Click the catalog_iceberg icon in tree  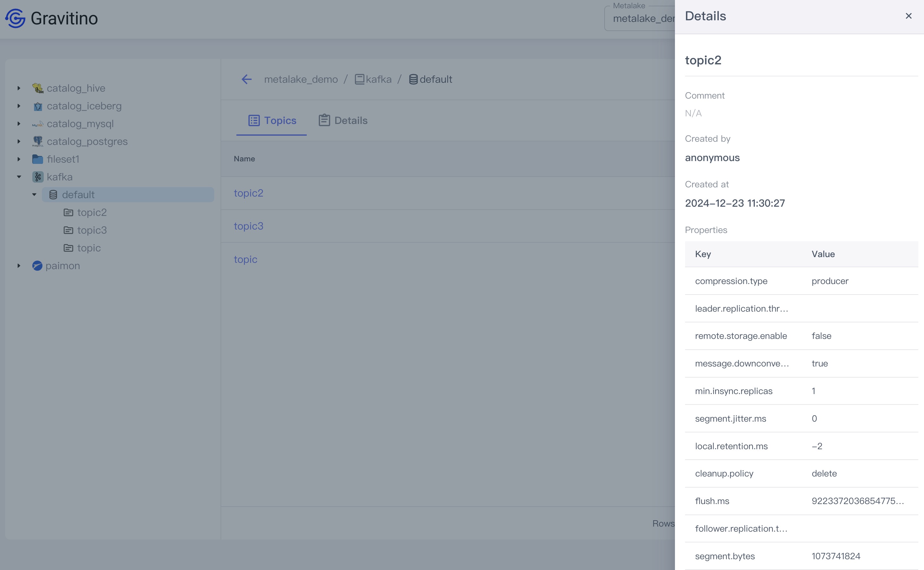pyautogui.click(x=38, y=106)
